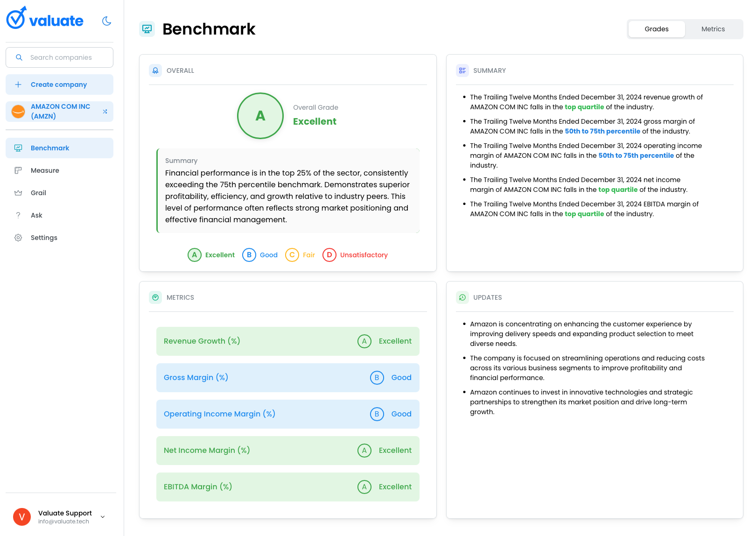Open the Operating Income Margin (%) metric row
Image resolution: width=756 pixels, height=536 pixels.
point(288,414)
